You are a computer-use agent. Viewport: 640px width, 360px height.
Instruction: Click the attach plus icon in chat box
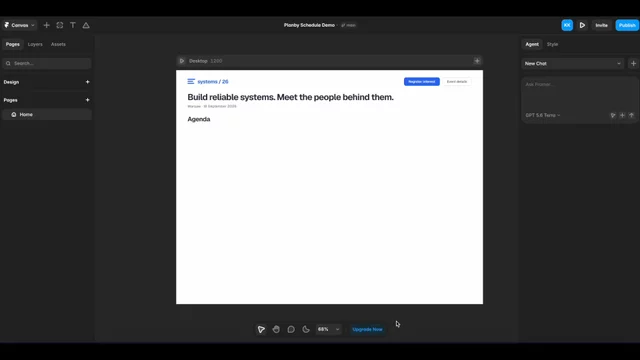point(622,116)
